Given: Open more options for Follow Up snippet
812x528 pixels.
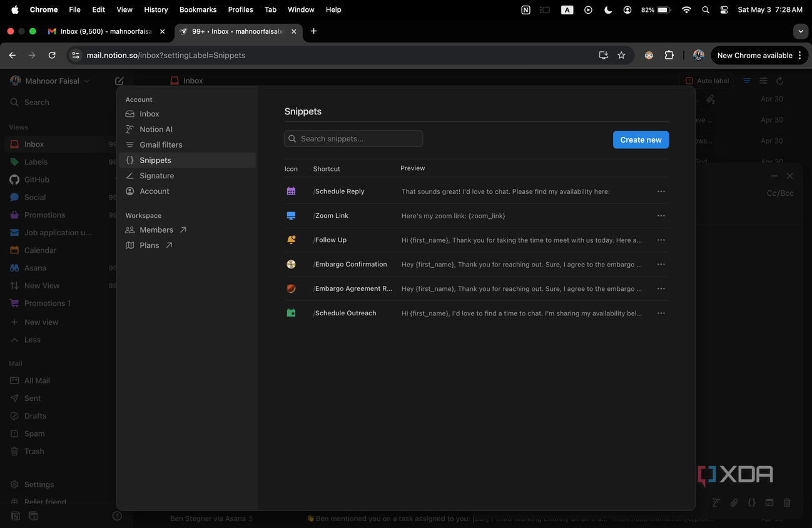Looking at the screenshot, I should [x=661, y=240].
